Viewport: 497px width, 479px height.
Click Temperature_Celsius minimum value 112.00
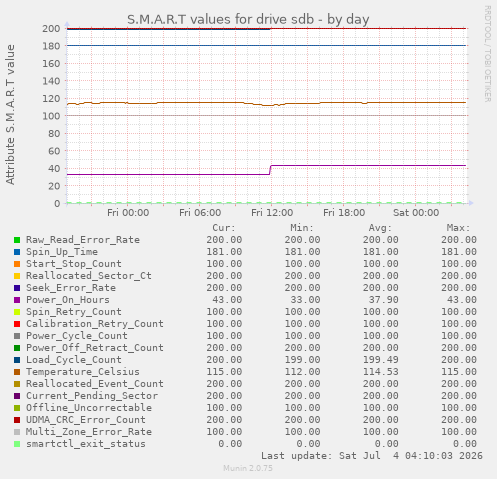pos(302,372)
